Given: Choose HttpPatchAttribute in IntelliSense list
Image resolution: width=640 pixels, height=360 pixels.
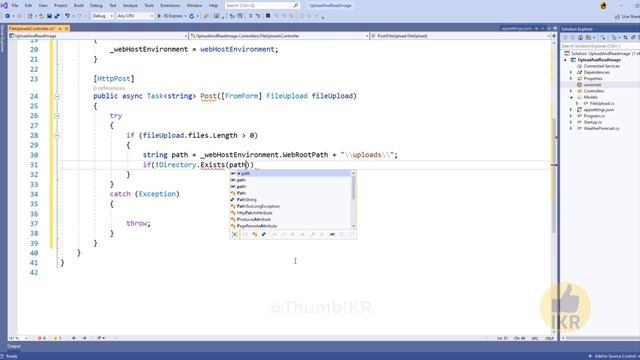Looking at the screenshot, I should (254, 213).
